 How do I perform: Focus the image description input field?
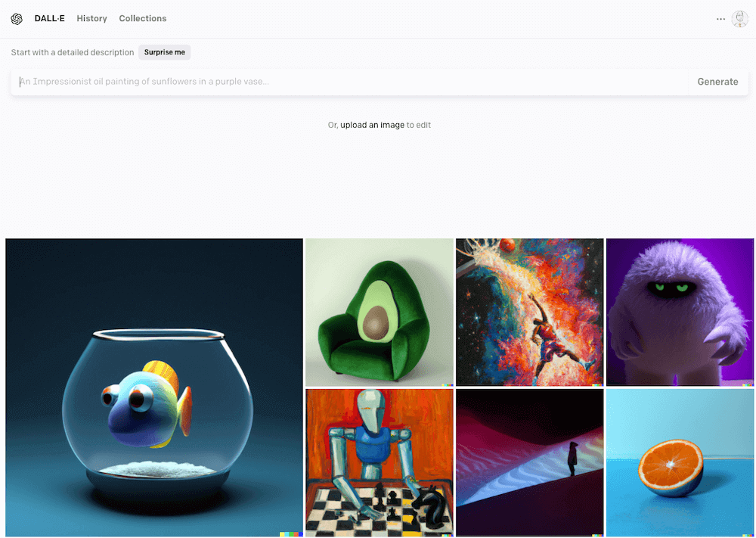click(x=351, y=82)
